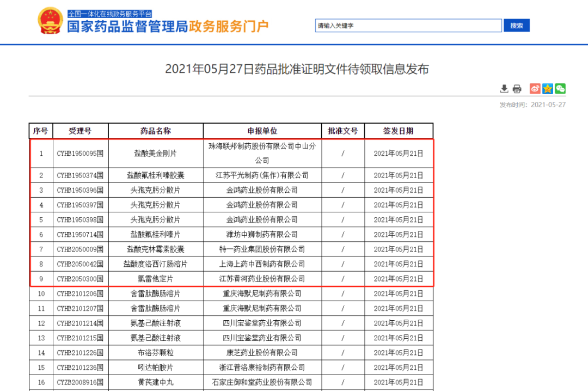Select cell CYHB1950714国
Screen dimensions: 588x391
[80, 235]
